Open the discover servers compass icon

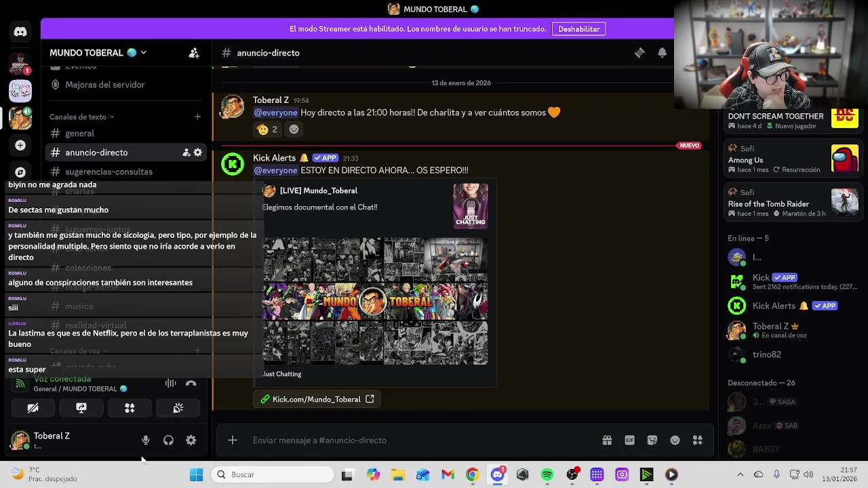tap(20, 172)
